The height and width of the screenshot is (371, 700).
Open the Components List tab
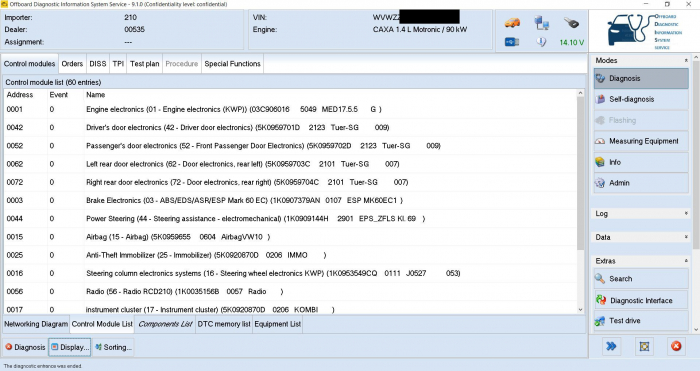pyautogui.click(x=166, y=324)
